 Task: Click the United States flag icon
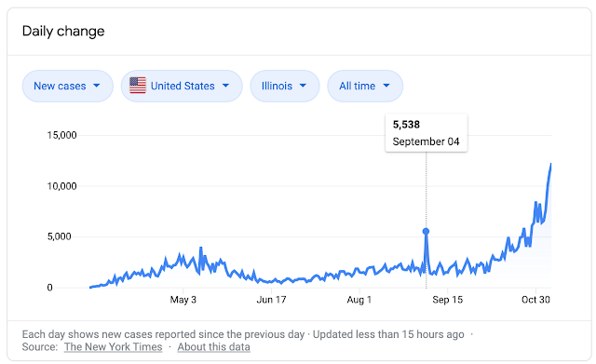pyautogui.click(x=138, y=86)
